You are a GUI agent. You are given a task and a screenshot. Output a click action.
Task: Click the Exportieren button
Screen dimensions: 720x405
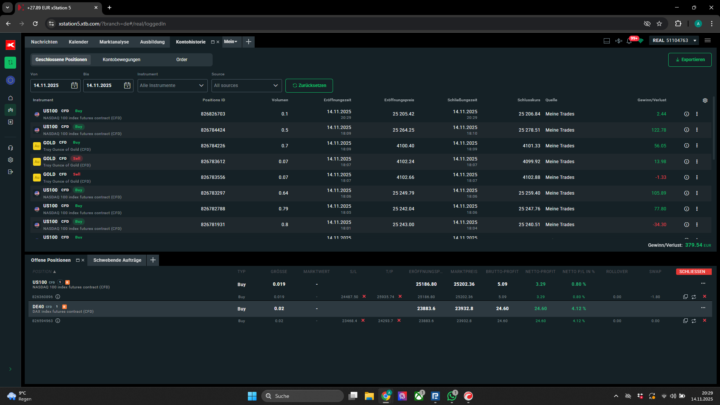point(690,60)
